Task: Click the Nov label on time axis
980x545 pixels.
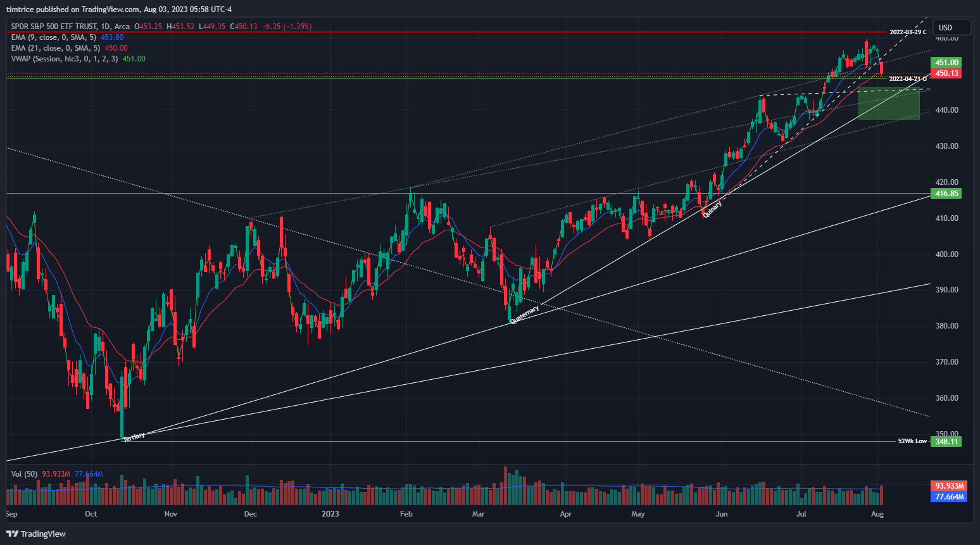Action: [x=171, y=514]
